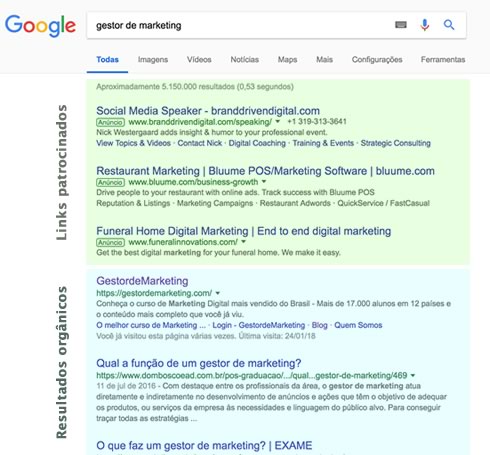The image size is (490, 455).
Task: Expand dropdown arrow beside gestordemarketing.com URL
Action: coord(218,293)
